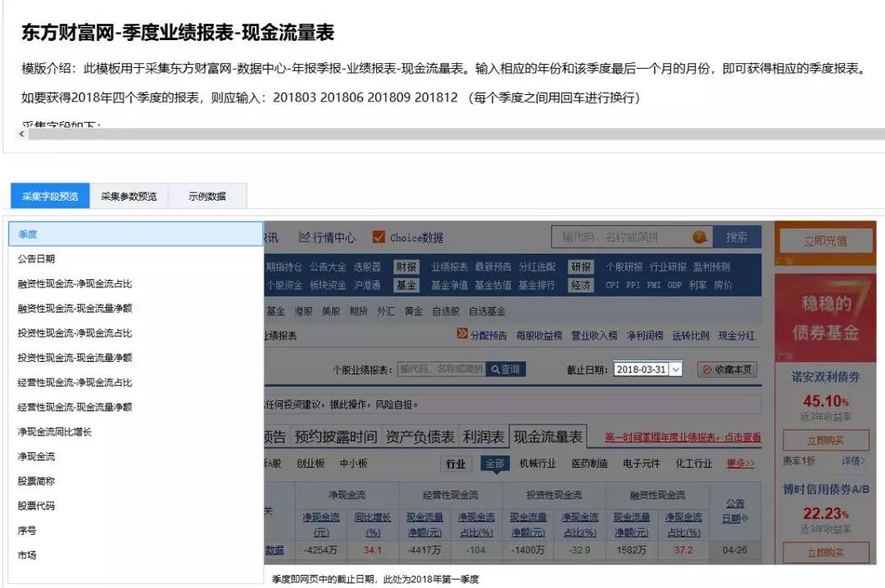Open the 截止日期 2018-03-31 dropdown
Screen dimensions: 885x588
(x=648, y=369)
